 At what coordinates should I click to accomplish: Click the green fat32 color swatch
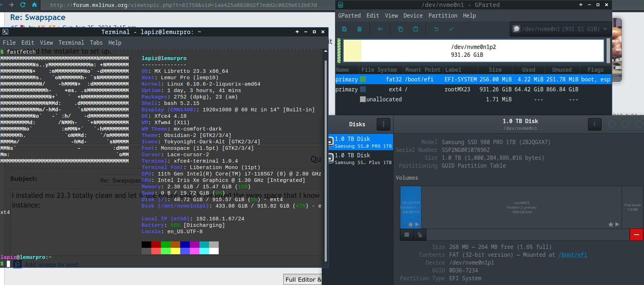pyautogui.click(x=363, y=79)
